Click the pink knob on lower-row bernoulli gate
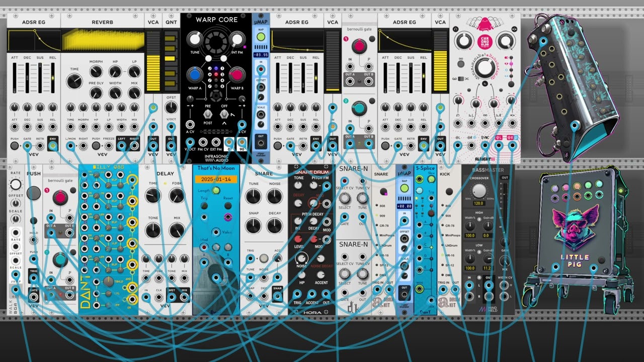644x362 pixels. (60, 197)
